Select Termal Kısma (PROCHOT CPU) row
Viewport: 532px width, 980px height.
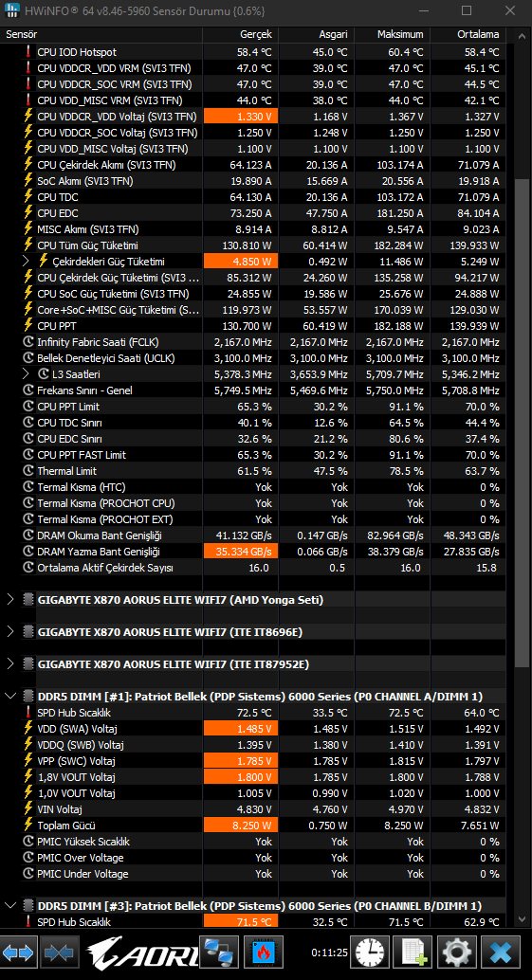pos(253,503)
